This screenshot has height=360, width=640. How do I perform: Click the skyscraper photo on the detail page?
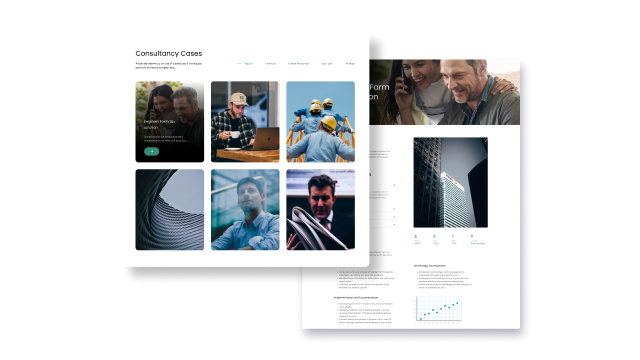click(451, 182)
